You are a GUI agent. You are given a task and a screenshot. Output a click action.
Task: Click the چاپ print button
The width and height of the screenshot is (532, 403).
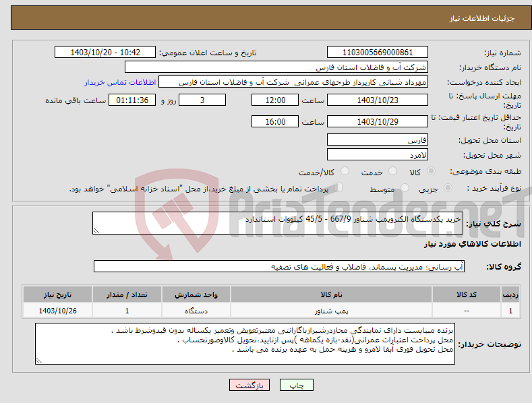pos(297,385)
